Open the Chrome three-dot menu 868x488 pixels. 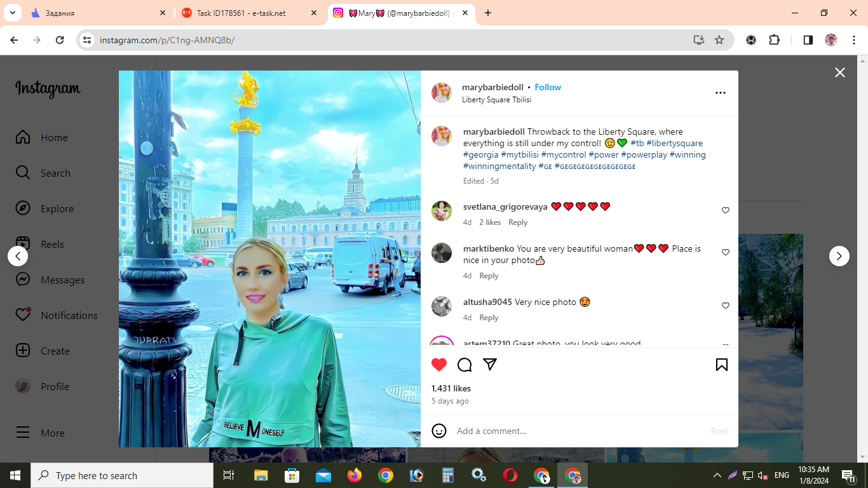pyautogui.click(x=853, y=40)
